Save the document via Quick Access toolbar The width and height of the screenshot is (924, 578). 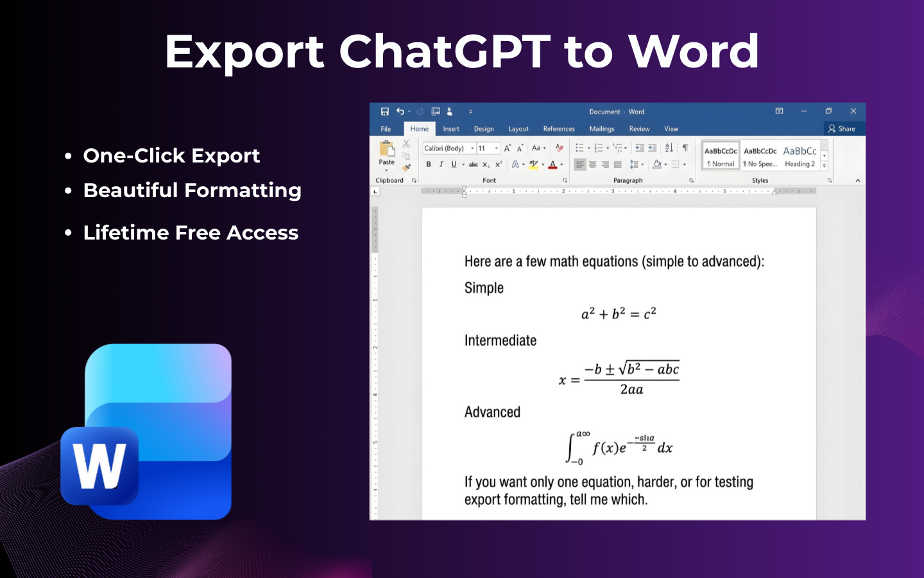pyautogui.click(x=384, y=111)
